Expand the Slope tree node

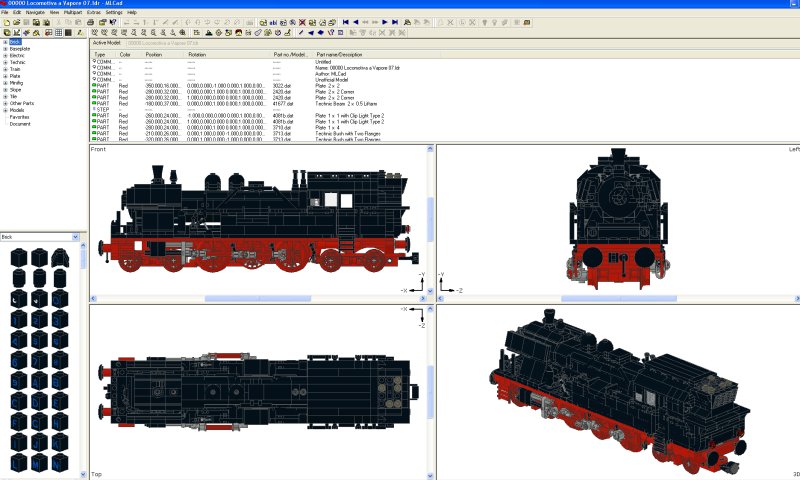(x=6, y=90)
